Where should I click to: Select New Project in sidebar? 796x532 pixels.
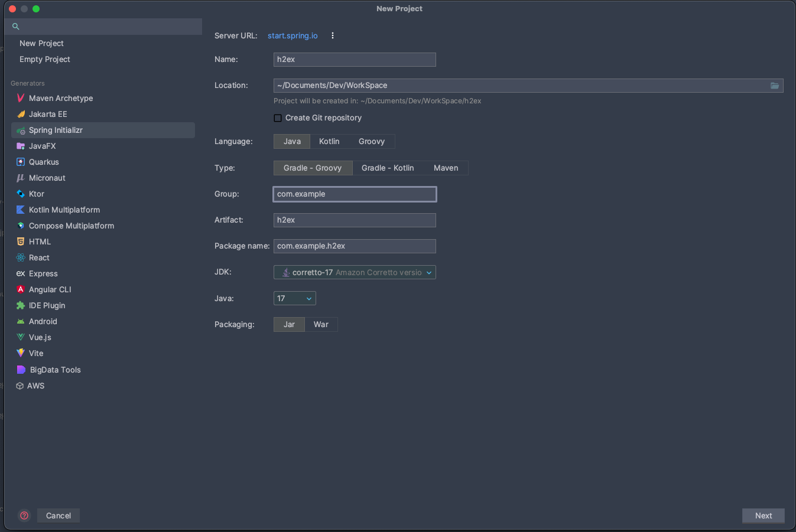pyautogui.click(x=41, y=43)
